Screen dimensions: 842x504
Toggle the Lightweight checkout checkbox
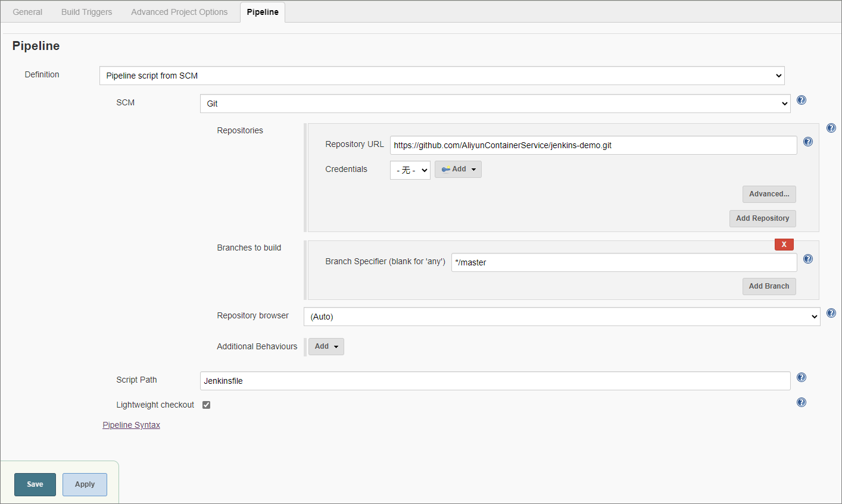(x=207, y=405)
